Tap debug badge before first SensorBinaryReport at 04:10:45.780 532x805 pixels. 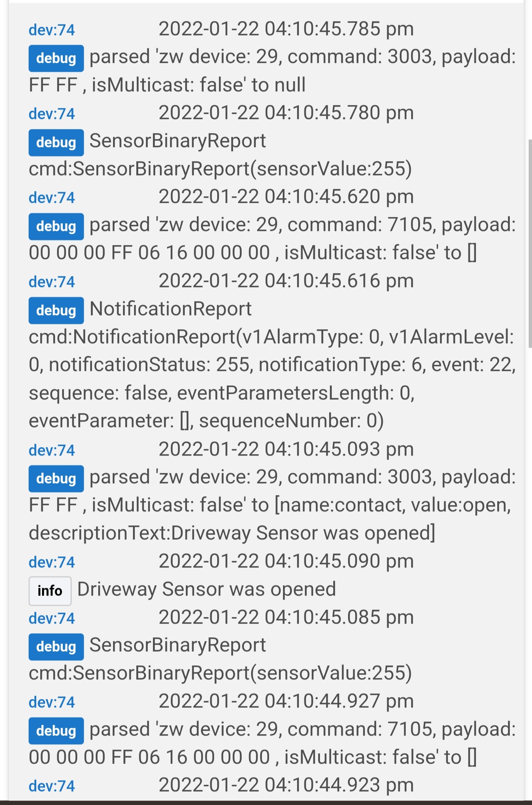click(56, 143)
